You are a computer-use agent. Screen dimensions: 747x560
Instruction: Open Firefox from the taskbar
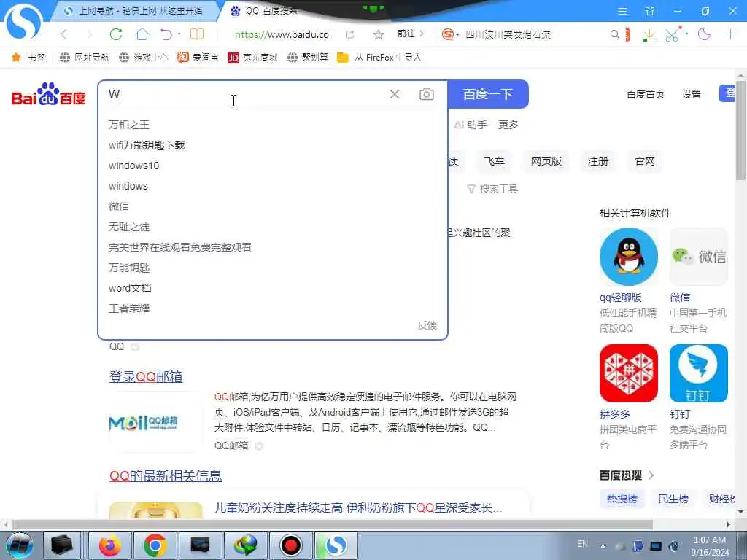click(x=110, y=545)
